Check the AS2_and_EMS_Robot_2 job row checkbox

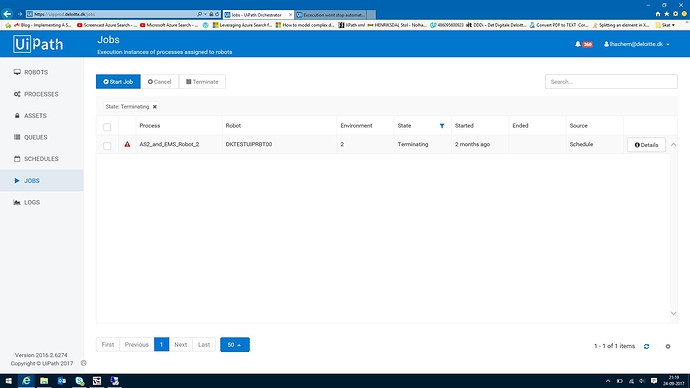(107, 146)
